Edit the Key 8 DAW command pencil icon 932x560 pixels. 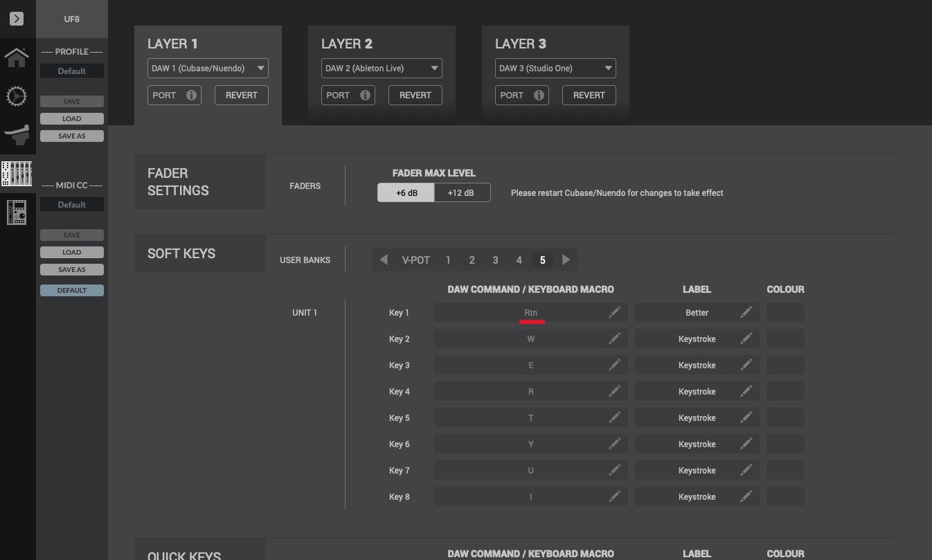[614, 497]
